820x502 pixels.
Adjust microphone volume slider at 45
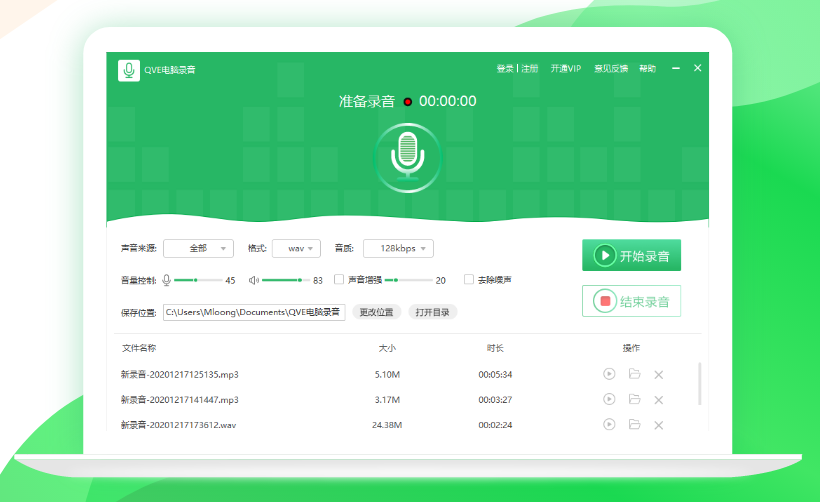click(x=198, y=280)
